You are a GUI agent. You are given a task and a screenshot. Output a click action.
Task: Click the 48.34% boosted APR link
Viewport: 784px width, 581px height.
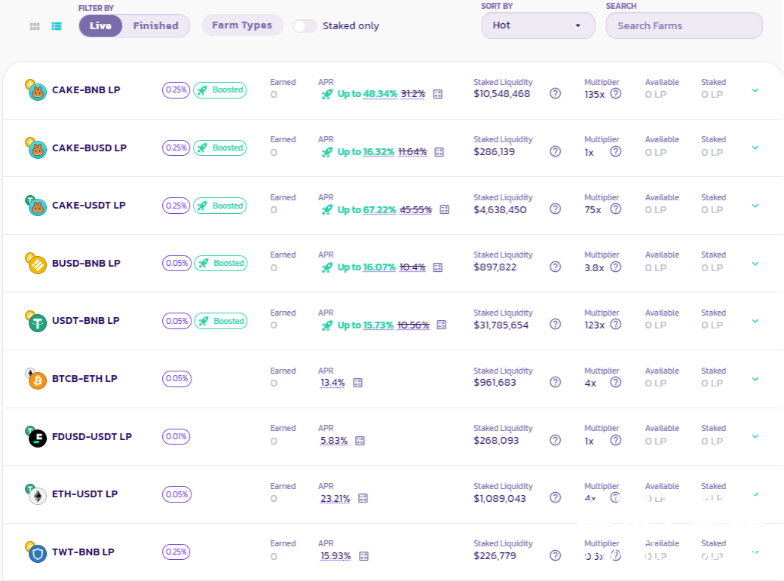point(379,94)
